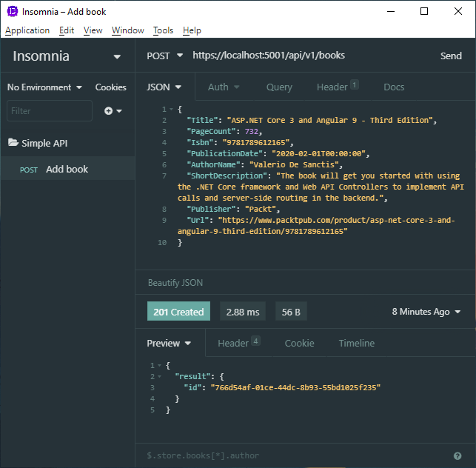476x468 pixels.
Task: Collapse the response "result" object fold arrow
Action: (x=159, y=377)
